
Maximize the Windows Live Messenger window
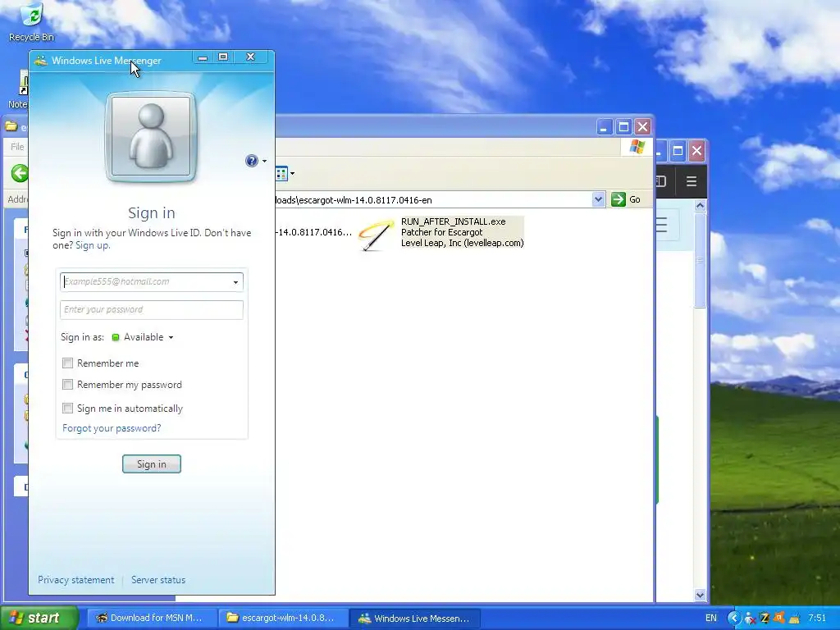[223, 57]
